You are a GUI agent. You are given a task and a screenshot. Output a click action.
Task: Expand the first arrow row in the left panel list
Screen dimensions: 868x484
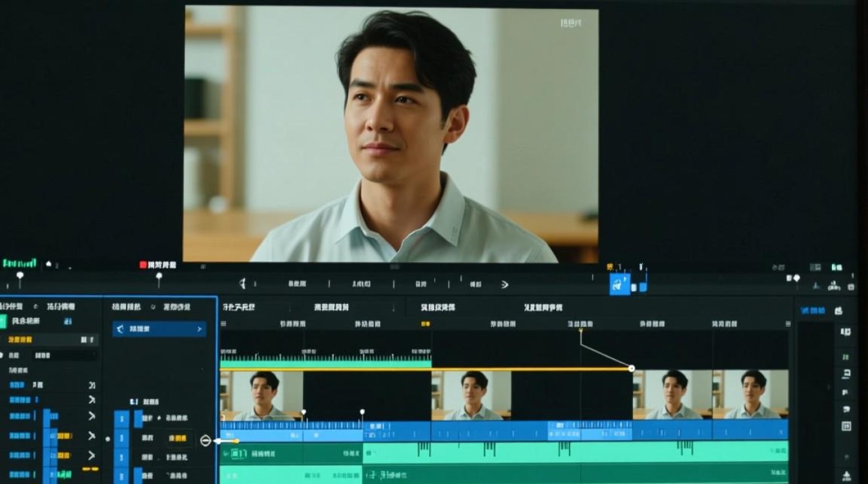(x=91, y=385)
